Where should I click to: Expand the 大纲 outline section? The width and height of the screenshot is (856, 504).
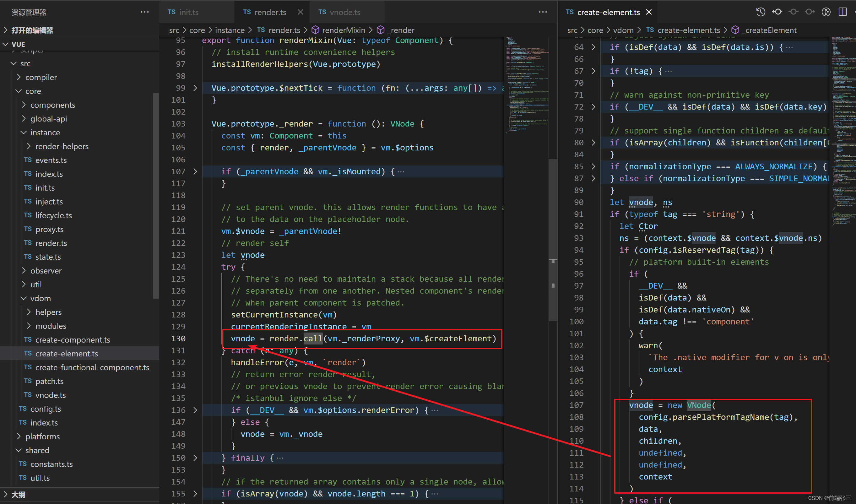[79, 495]
